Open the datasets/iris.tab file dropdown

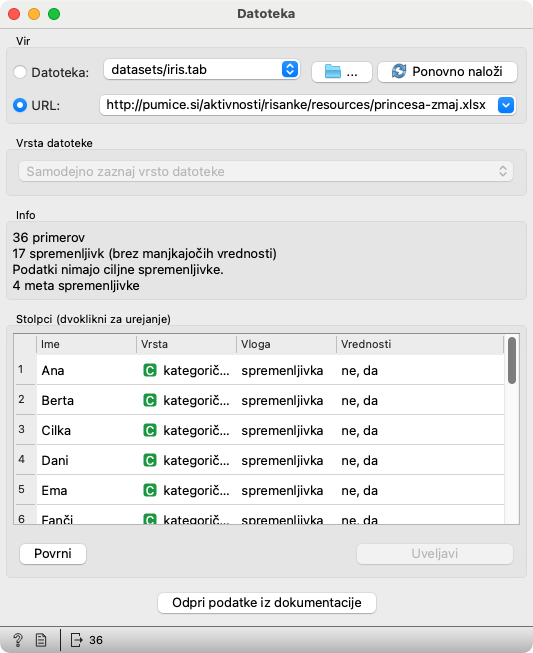202,70
